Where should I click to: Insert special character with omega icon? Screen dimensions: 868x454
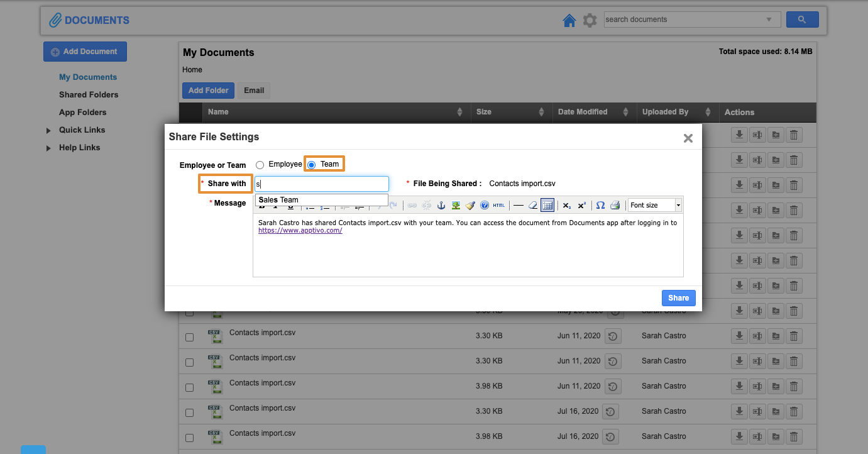[x=600, y=205]
